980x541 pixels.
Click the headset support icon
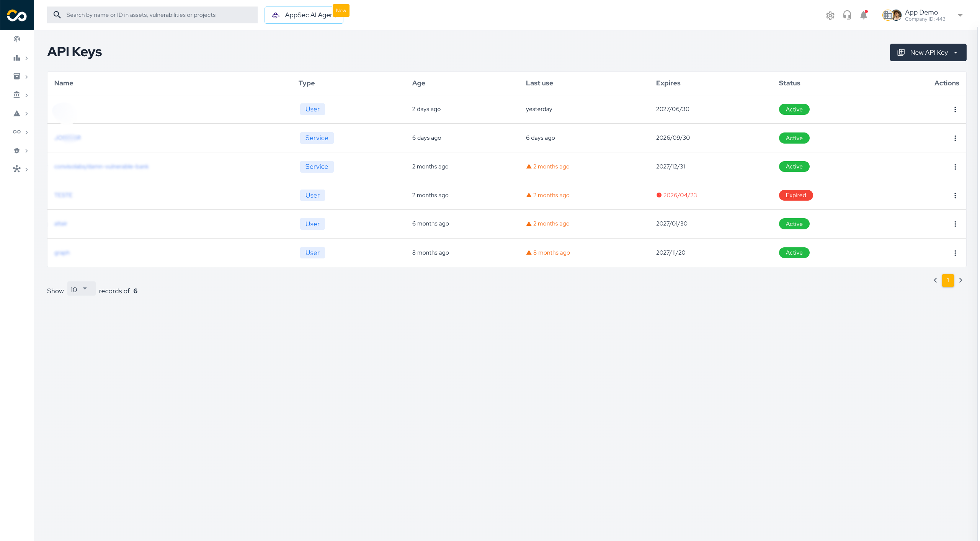coord(847,15)
